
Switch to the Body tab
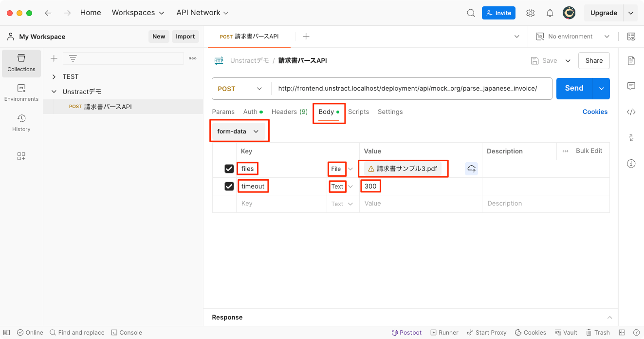[x=329, y=112]
